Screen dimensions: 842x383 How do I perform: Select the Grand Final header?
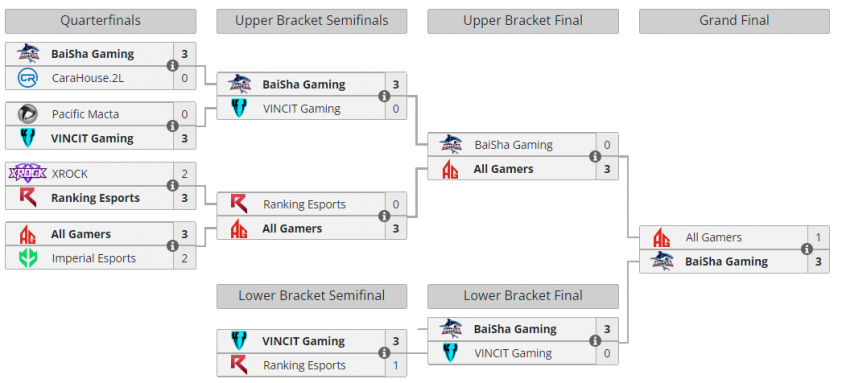(x=734, y=21)
